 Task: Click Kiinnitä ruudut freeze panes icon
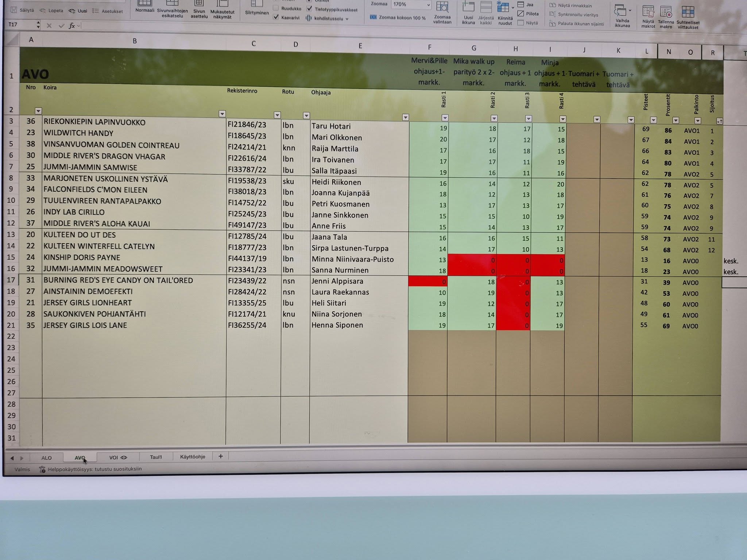[503, 7]
